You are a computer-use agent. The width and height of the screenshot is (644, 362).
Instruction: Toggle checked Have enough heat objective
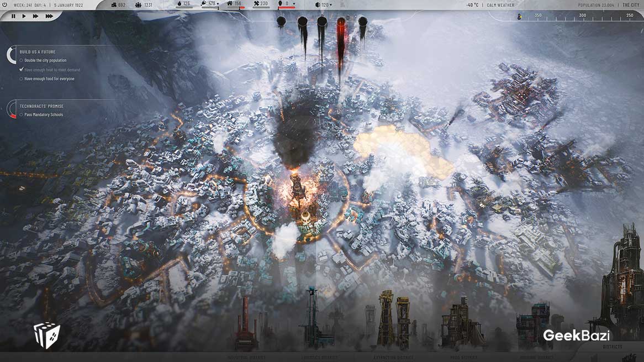click(22, 70)
